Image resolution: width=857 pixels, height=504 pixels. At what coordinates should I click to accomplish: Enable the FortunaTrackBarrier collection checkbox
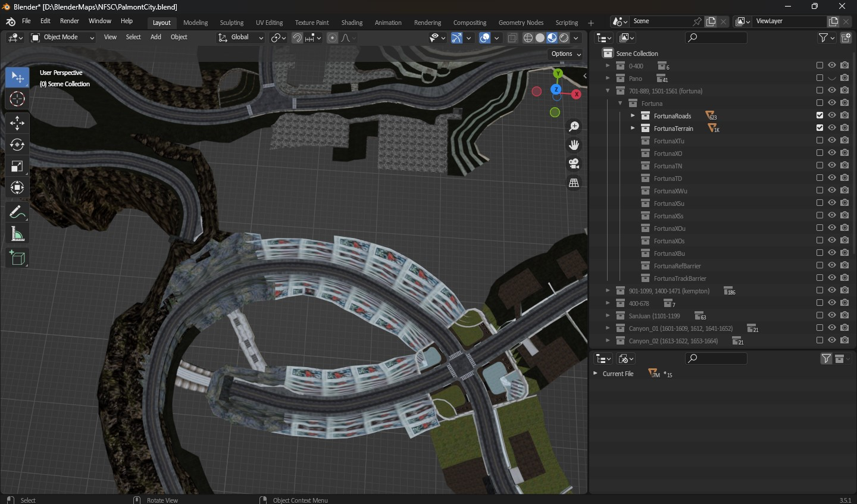(820, 278)
